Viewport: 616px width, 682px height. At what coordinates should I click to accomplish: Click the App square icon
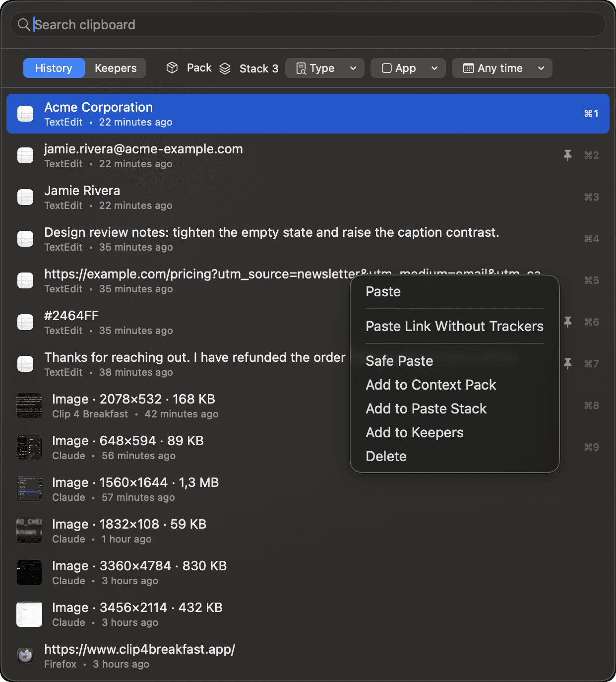pyautogui.click(x=387, y=68)
